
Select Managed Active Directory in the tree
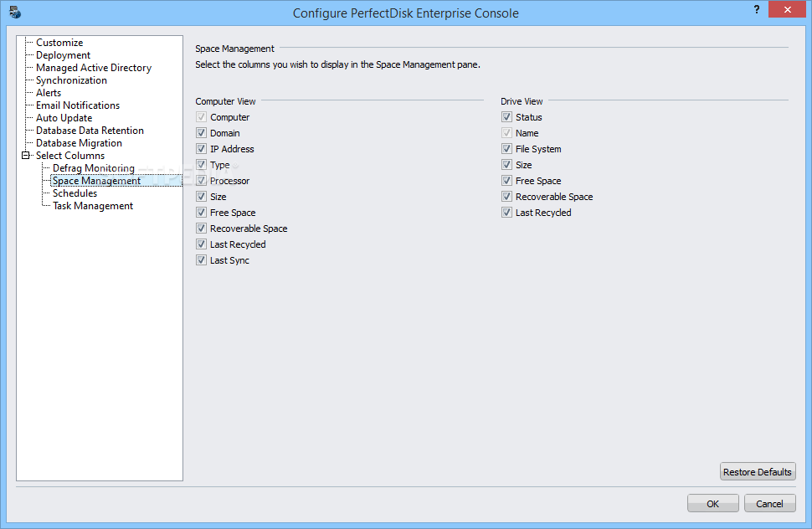tap(94, 68)
